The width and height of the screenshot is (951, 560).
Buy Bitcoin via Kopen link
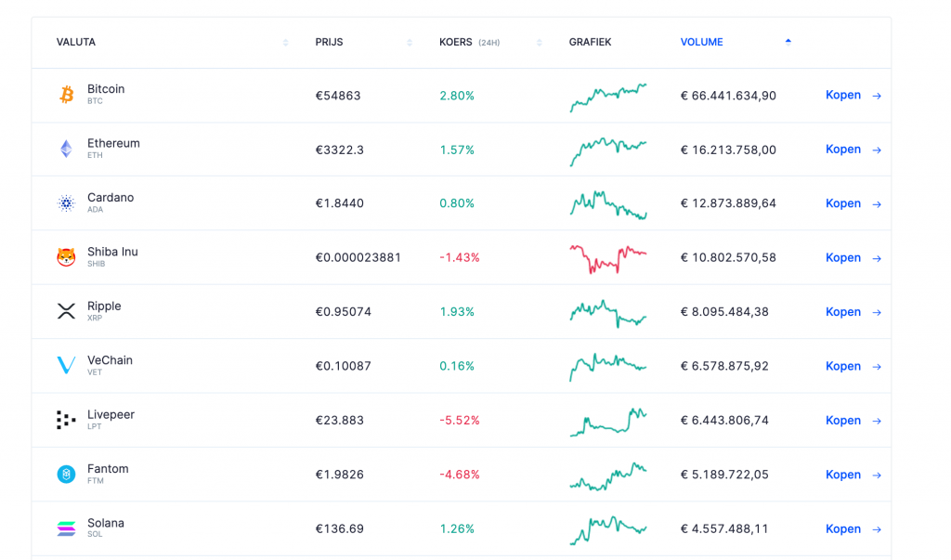click(x=843, y=95)
